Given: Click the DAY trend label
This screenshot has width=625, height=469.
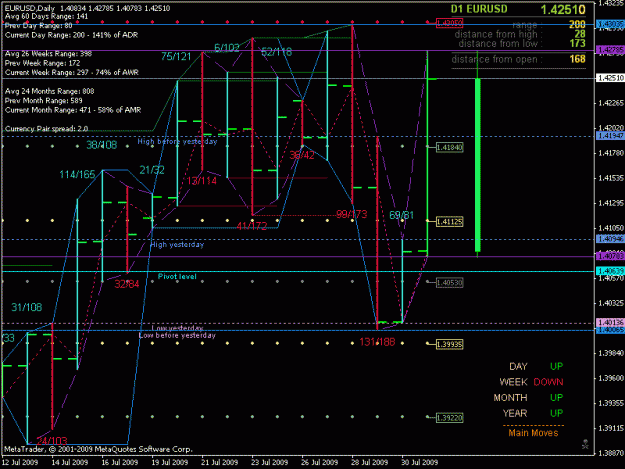Looking at the screenshot, I should pos(518,367).
